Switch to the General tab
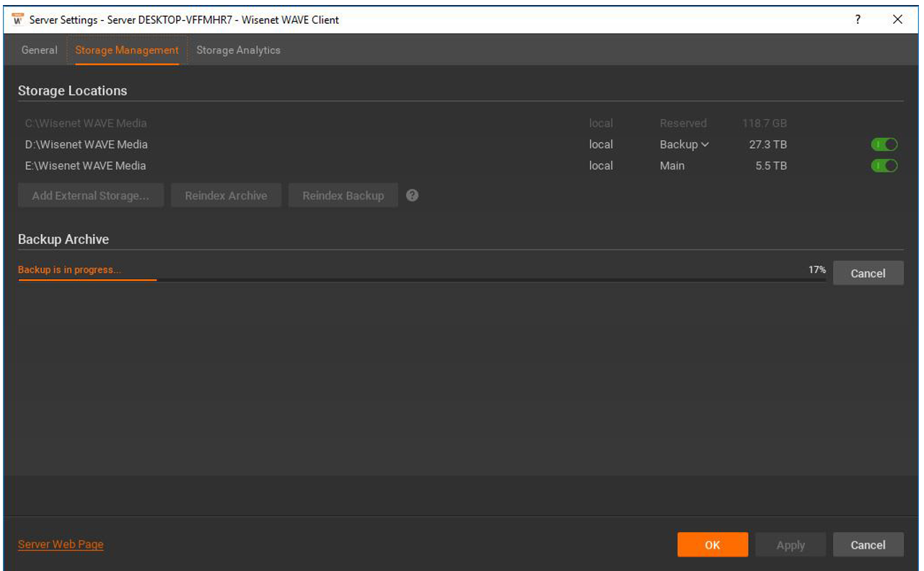 [x=40, y=50]
